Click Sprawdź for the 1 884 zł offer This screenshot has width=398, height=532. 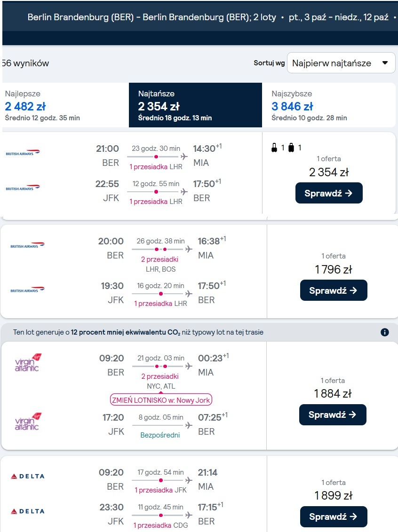click(x=333, y=415)
